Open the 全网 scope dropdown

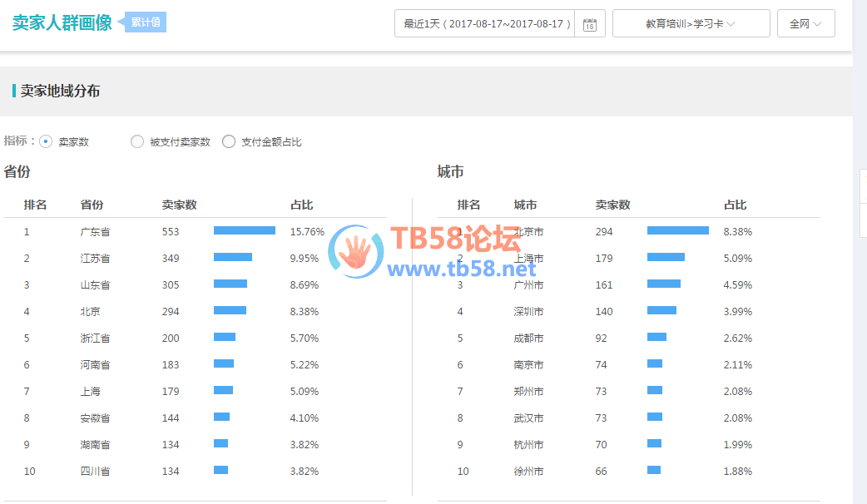805,24
